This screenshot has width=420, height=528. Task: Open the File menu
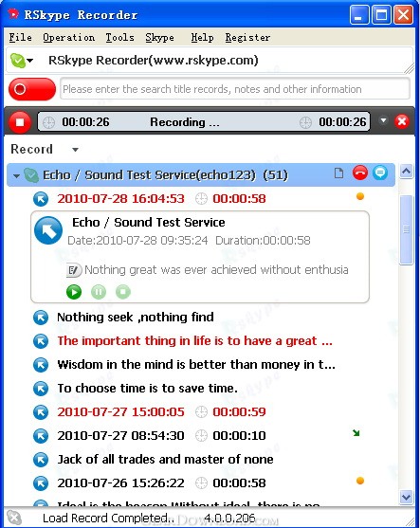[x=21, y=37]
